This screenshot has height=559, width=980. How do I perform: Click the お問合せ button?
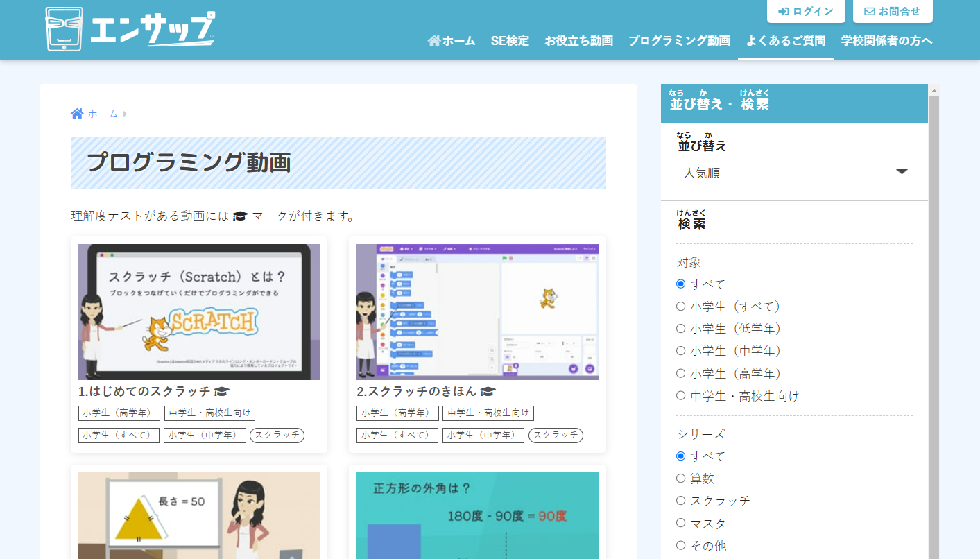tap(893, 11)
